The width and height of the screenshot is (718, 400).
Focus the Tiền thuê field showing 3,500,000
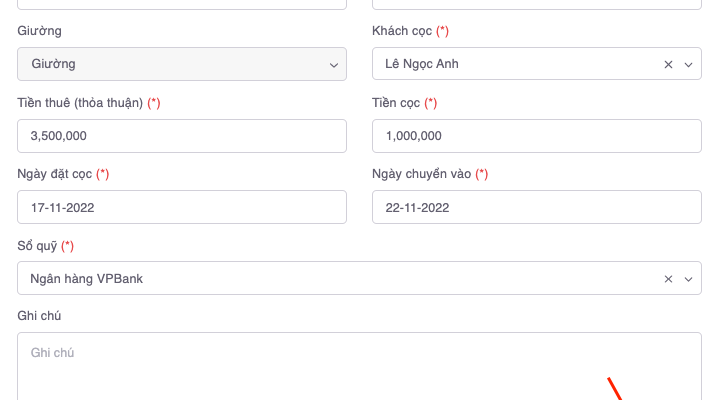[182, 136]
